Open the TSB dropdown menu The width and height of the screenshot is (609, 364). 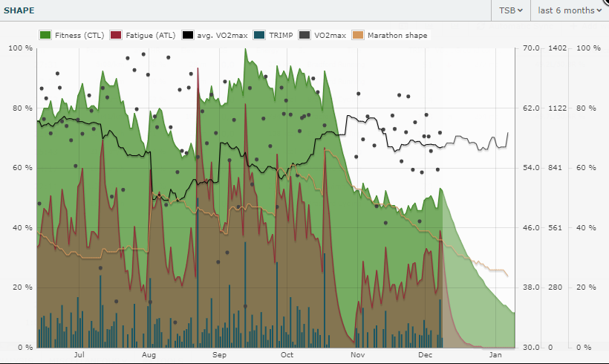pyautogui.click(x=509, y=10)
